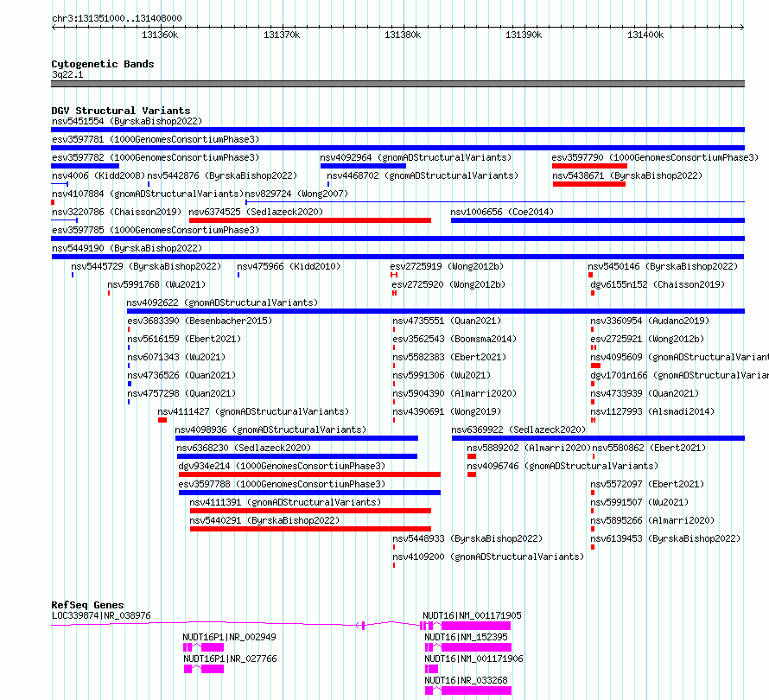
Task: Click the nsv475966 (Kidd2010) label
Action: (x=289, y=266)
